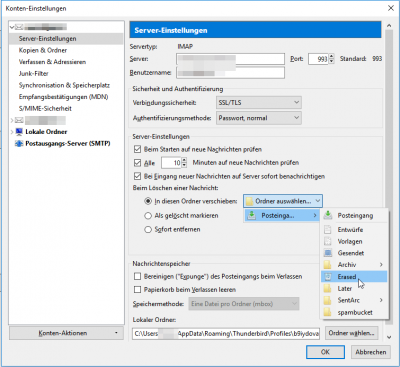400x367 pixels.
Task: Click the spambucket folder icon
Action: point(328,312)
